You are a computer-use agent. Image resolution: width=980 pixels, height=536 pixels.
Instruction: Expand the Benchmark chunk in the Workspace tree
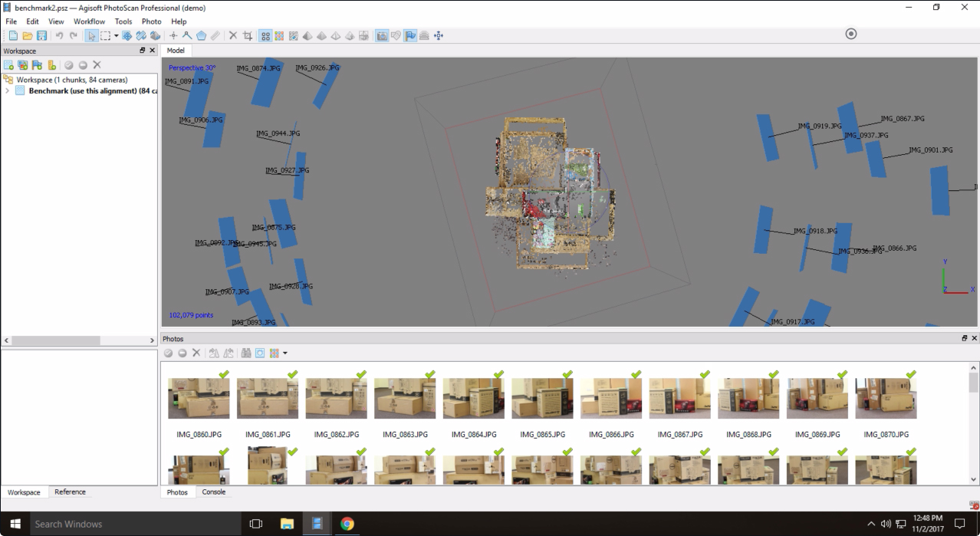[8, 90]
